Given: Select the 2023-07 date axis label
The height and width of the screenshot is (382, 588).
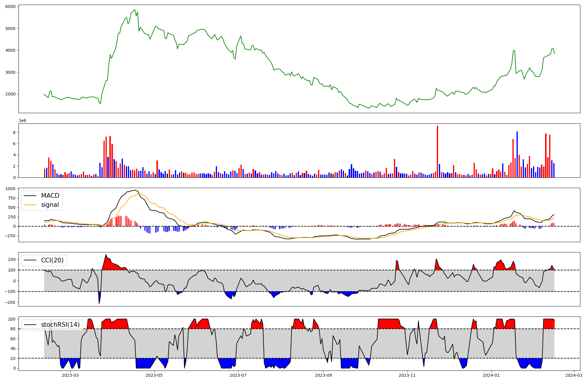Looking at the screenshot, I should 238,375.
